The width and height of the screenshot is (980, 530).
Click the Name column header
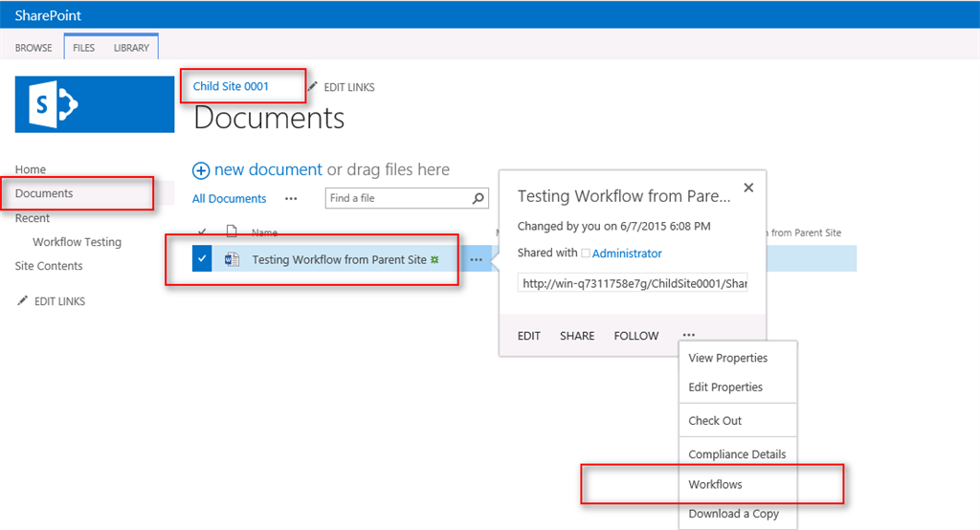point(264,232)
